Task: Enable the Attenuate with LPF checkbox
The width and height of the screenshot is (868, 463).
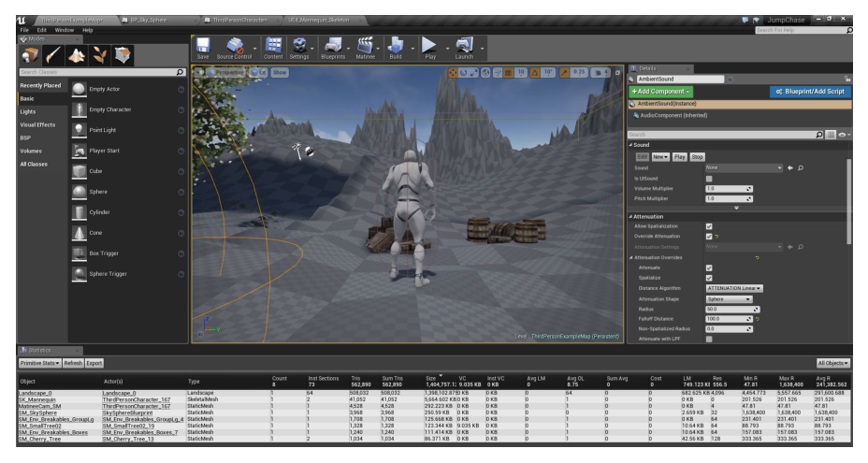Action: 709,339
